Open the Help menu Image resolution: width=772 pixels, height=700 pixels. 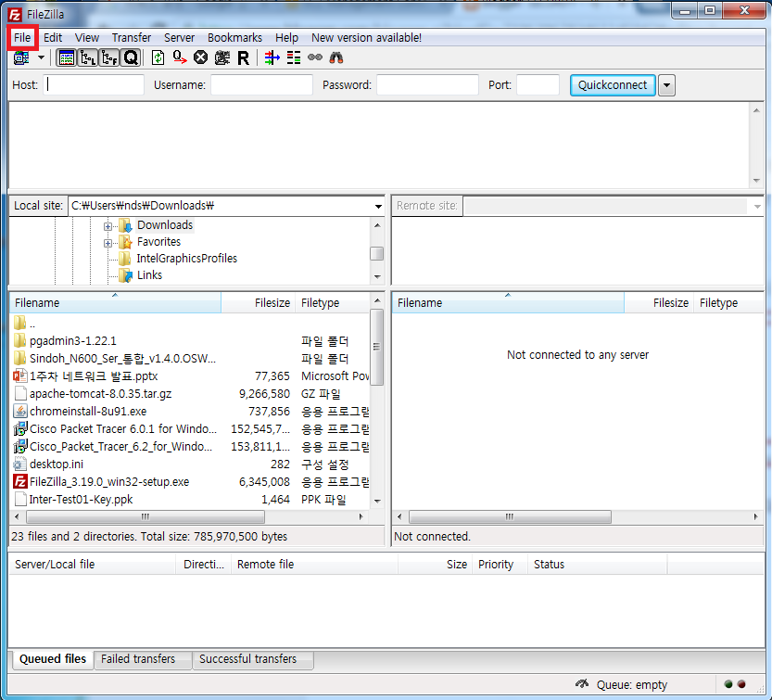[286, 38]
